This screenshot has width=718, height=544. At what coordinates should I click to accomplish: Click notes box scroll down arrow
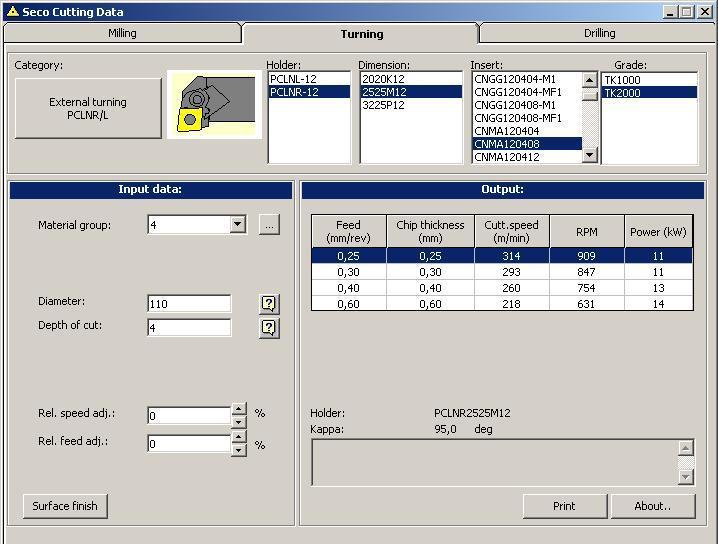tap(685, 477)
